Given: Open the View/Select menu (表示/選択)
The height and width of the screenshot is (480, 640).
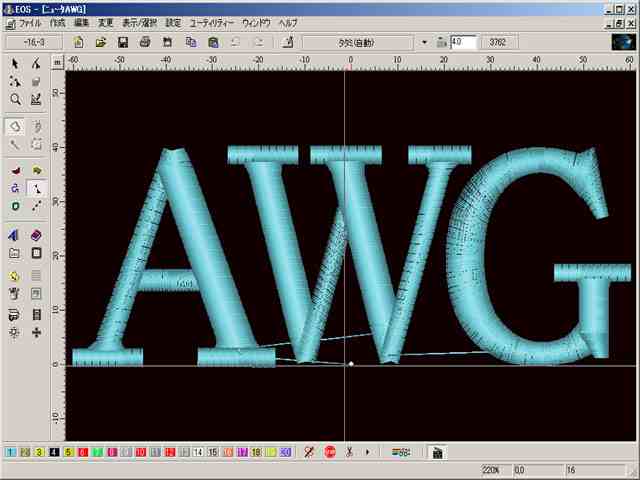Looking at the screenshot, I should (140, 23).
